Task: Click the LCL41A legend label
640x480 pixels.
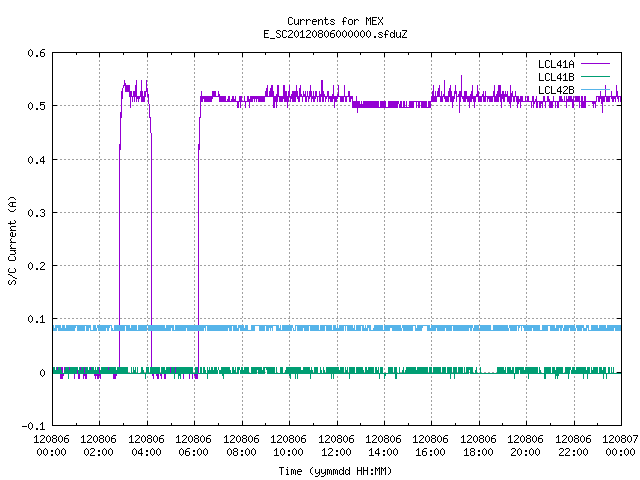Action: point(556,64)
